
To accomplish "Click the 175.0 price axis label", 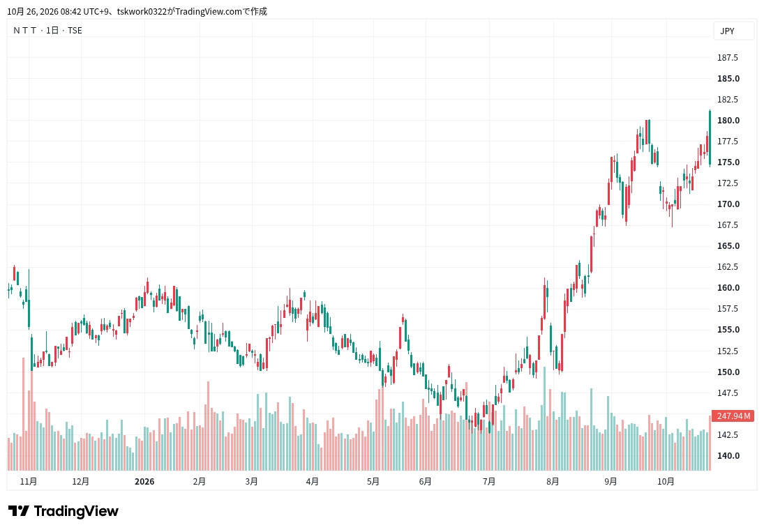I will (728, 162).
